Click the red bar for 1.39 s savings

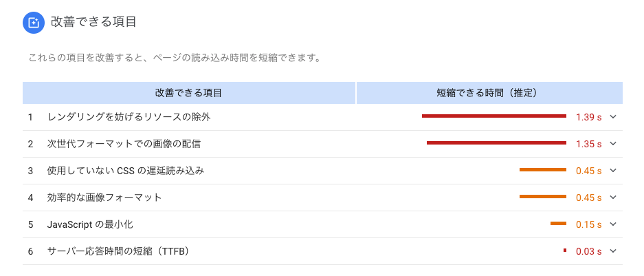point(494,116)
